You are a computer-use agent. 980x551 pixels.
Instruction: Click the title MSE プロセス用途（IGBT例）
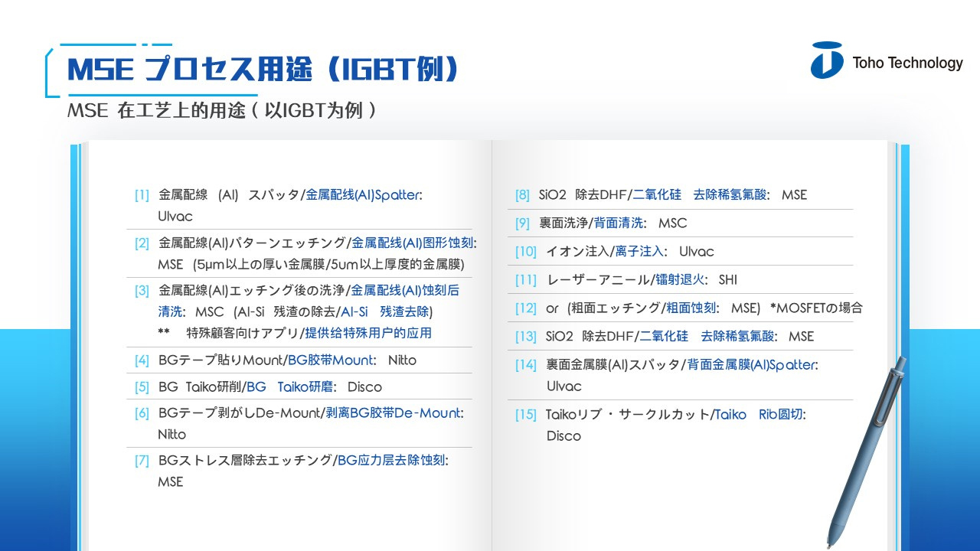pyautogui.click(x=263, y=70)
